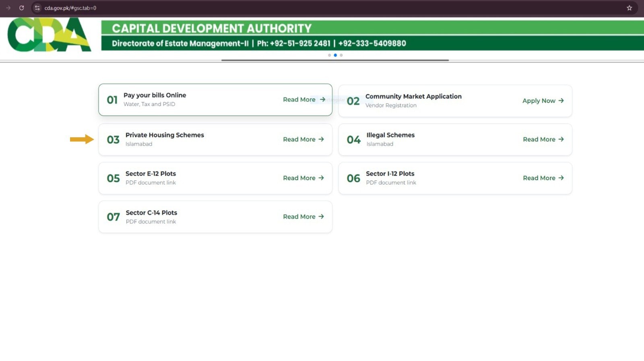Click PDF document link under Sector E-12
644x361 pixels.
[151, 183]
